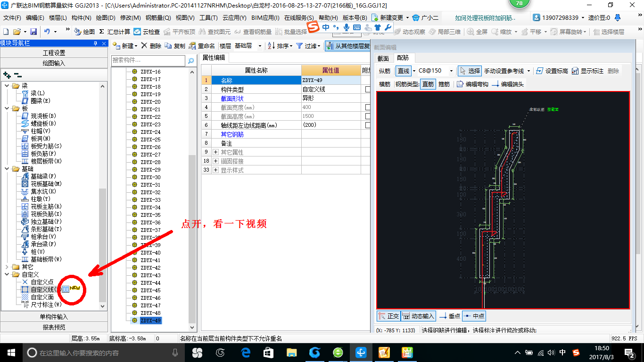The image size is (644, 362).
Task: Click 查看钢筋量 view rebar quantity
Action: pos(253,32)
